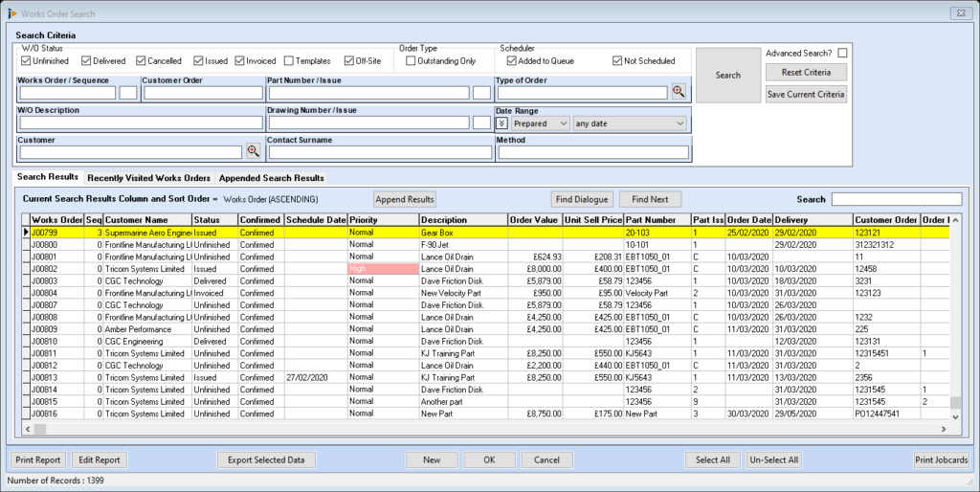
Task: Click the pink High priority cell
Action: click(x=383, y=270)
